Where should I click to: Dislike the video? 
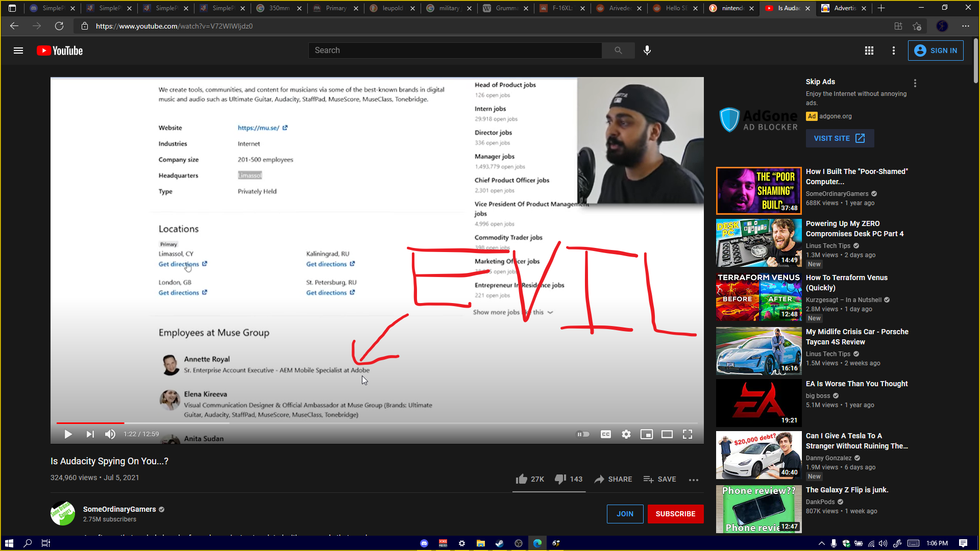click(569, 479)
